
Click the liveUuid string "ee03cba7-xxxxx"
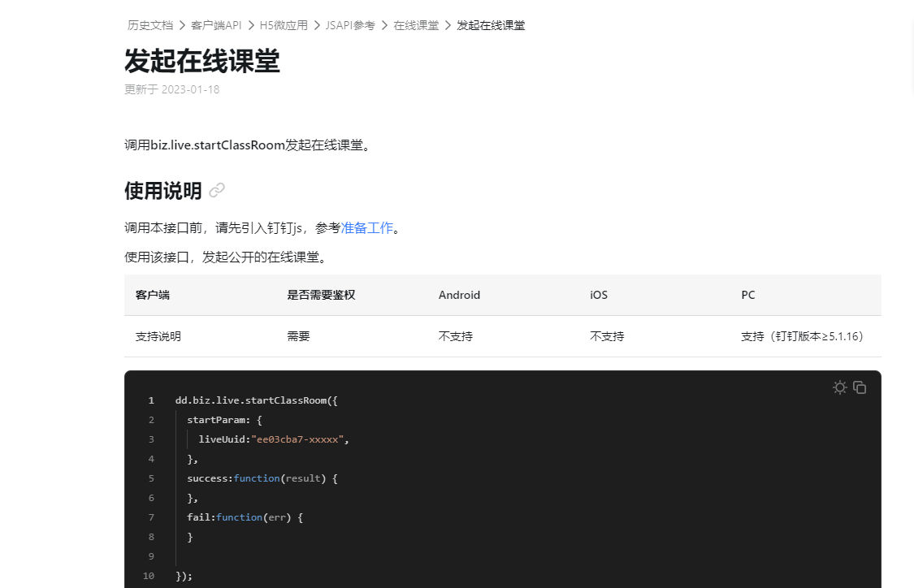(297, 439)
